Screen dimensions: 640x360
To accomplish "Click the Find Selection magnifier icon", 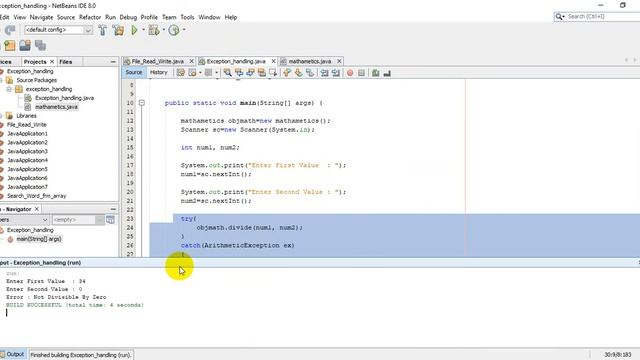I will [x=227, y=73].
